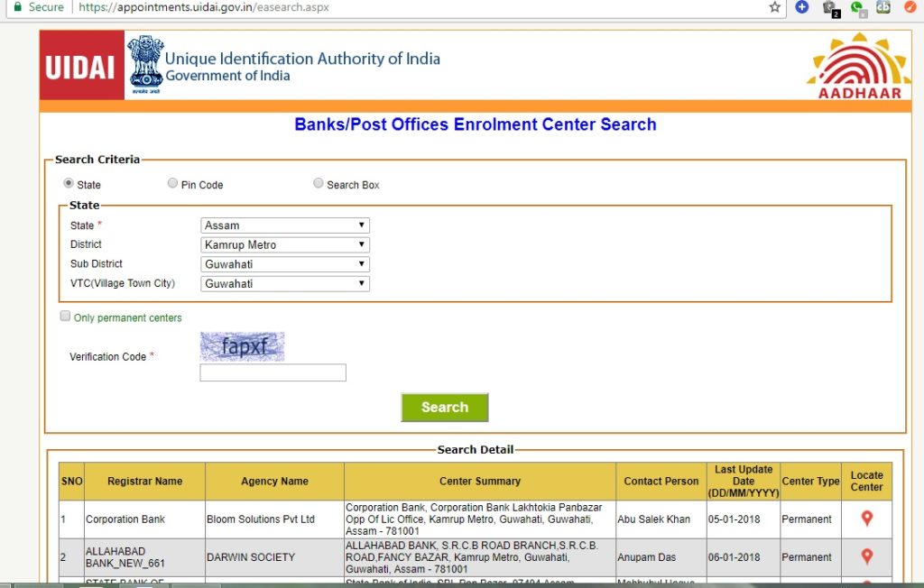Click the Aadhaar logo in the header
The width and height of the screenshot is (924, 588).
pos(858,65)
